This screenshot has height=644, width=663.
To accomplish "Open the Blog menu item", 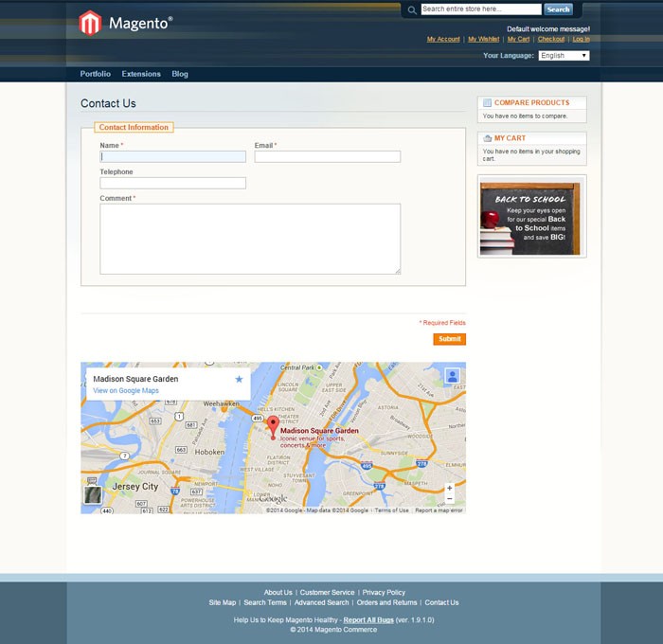I will [180, 74].
